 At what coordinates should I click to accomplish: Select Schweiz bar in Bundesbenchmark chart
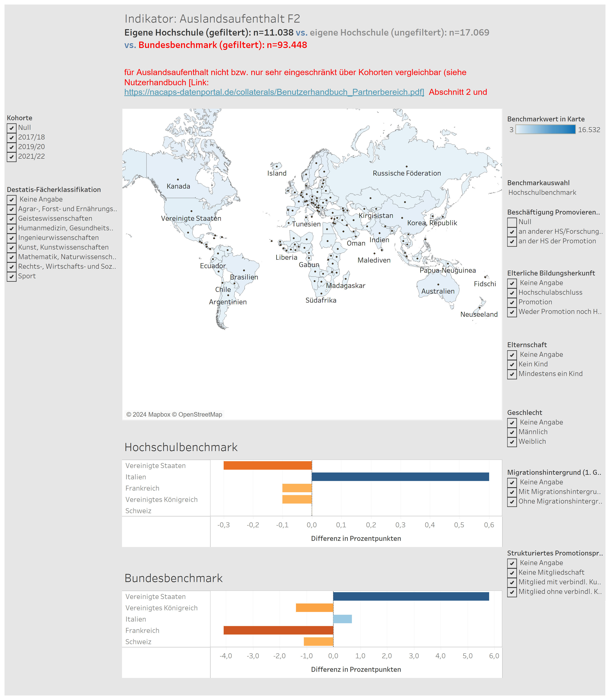pos(319,641)
